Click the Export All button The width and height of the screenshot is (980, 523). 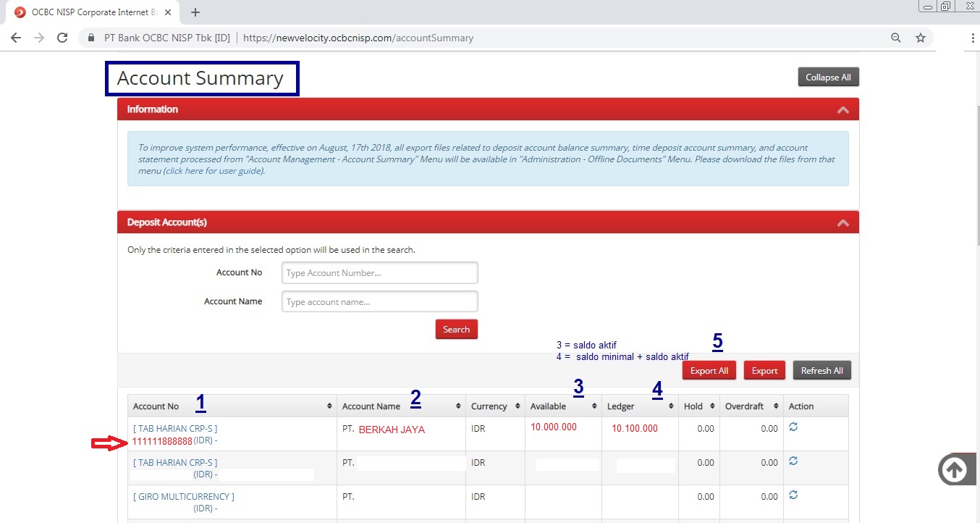pos(709,370)
